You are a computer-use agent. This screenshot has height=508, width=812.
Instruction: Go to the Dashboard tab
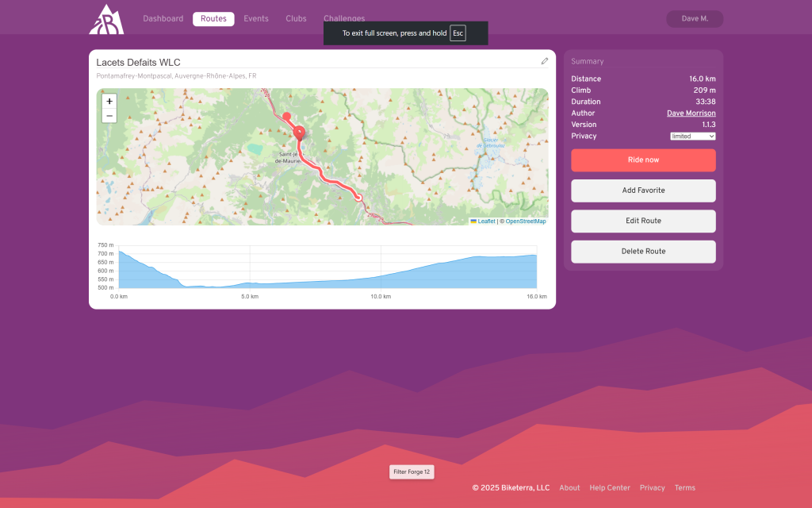pyautogui.click(x=163, y=18)
